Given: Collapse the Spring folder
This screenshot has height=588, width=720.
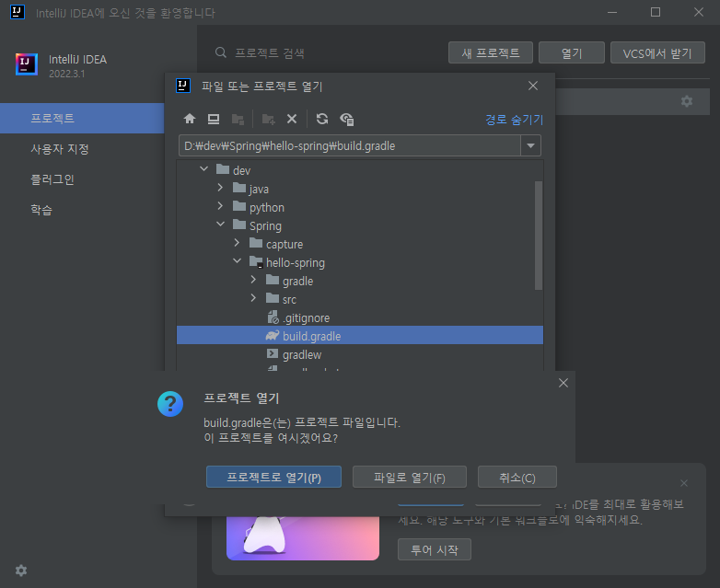Looking at the screenshot, I should [x=220, y=225].
